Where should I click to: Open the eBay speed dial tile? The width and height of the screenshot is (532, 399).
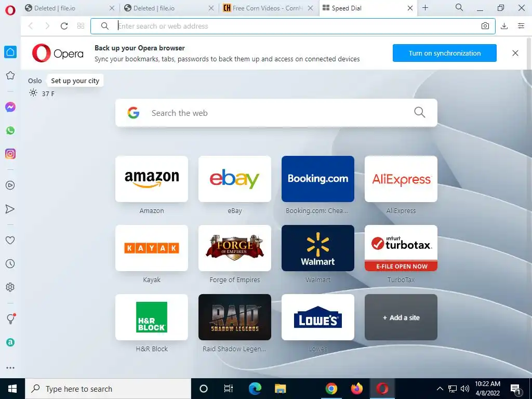(235, 179)
